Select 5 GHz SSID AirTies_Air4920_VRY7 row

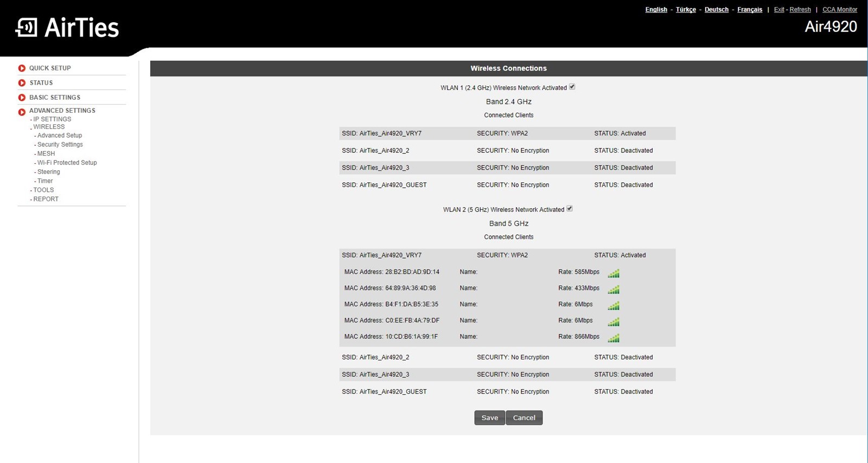507,255
